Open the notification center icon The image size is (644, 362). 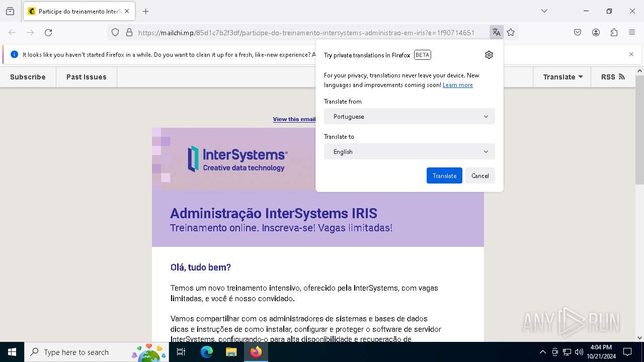628,352
